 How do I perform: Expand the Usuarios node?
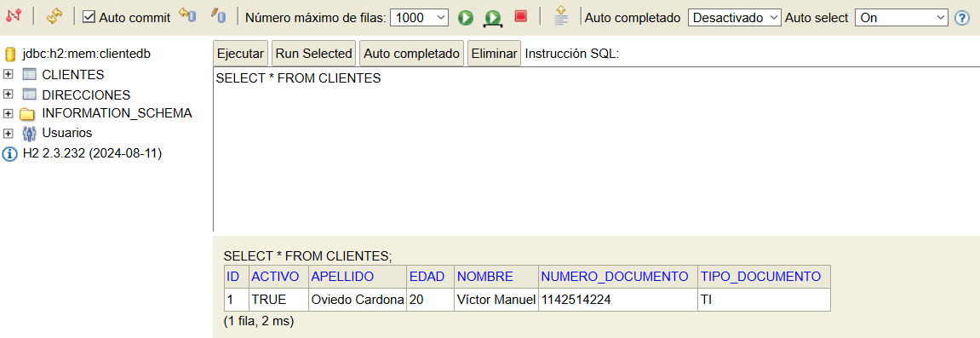coord(9,133)
